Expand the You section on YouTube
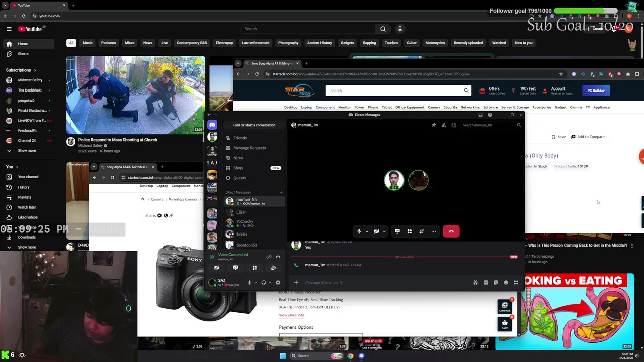The image size is (644, 362). pos(12,167)
